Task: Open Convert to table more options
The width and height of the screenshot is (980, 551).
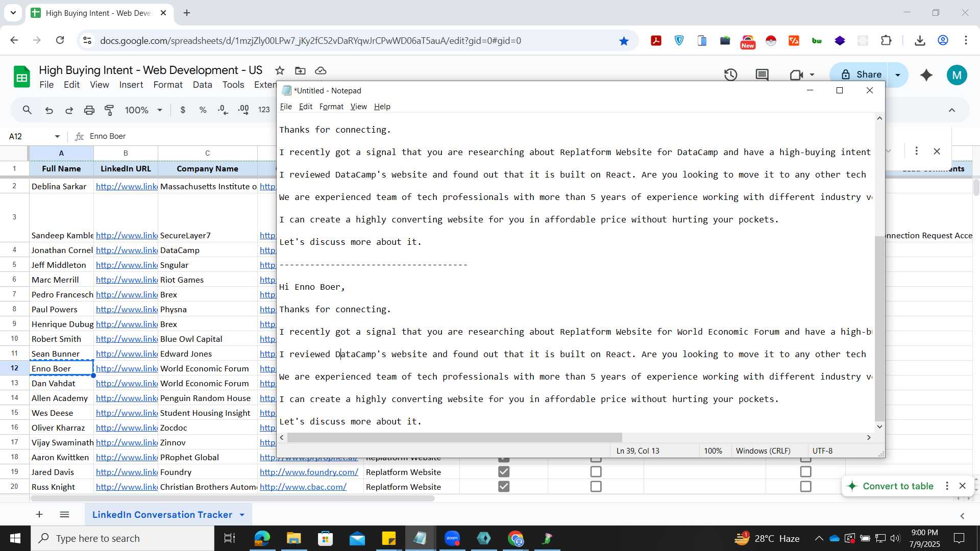Action: coord(947,486)
